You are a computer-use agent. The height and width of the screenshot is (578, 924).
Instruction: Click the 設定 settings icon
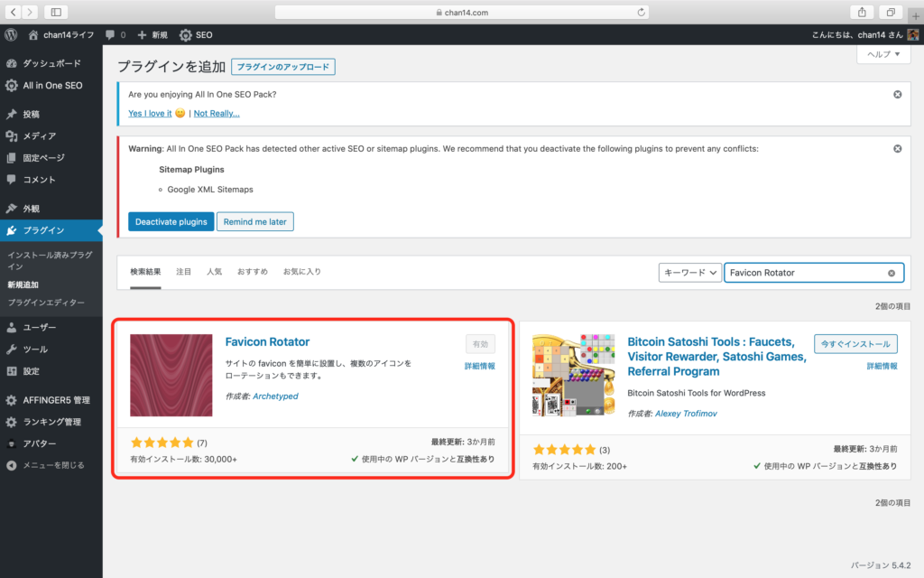pyautogui.click(x=11, y=371)
